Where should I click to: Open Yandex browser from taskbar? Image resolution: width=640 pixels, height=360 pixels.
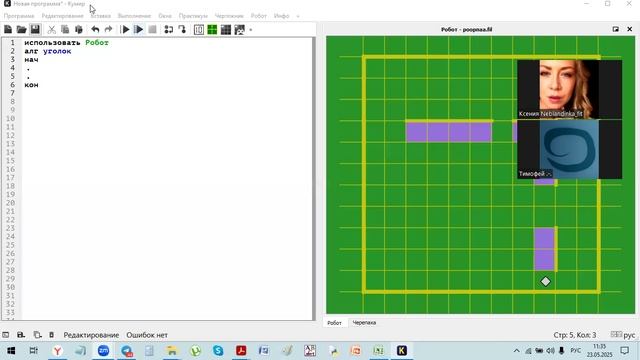pos(58,351)
